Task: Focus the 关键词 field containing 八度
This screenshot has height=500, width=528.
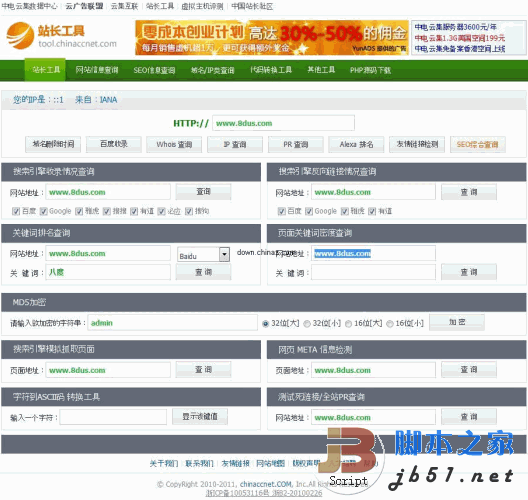Action: tap(108, 272)
